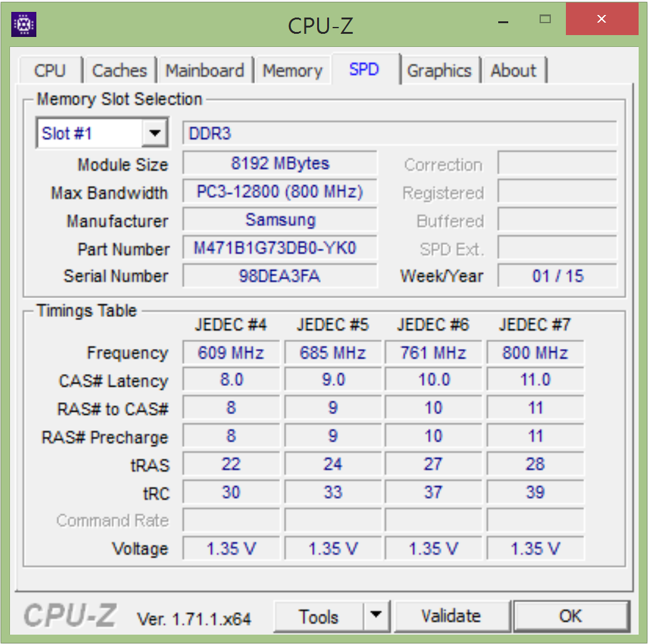Open the Caches tab
Image resolution: width=648 pixels, height=644 pixels.
(120, 71)
